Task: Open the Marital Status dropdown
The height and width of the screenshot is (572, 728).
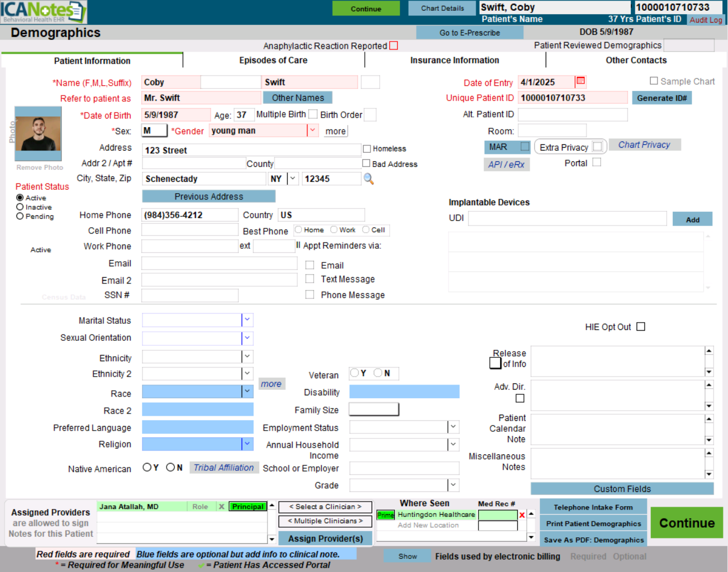Action: (247, 320)
